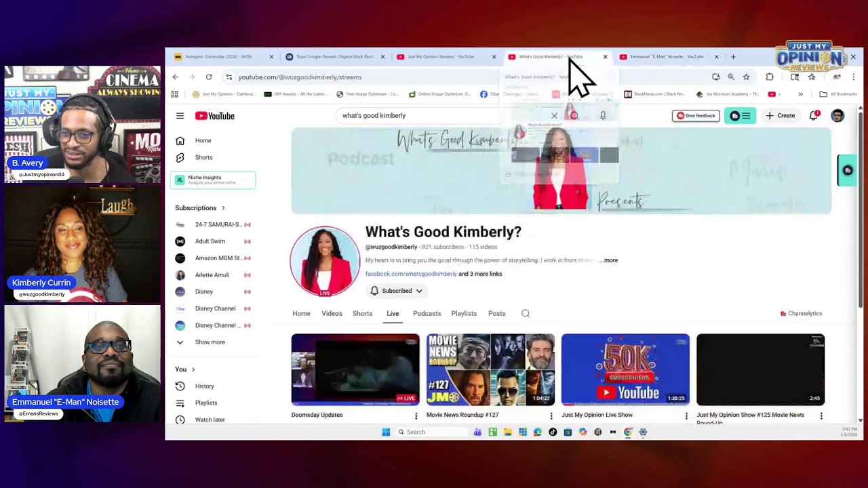The width and height of the screenshot is (868, 488).
Task: Open the teal extension list button beside Create
Action: tap(740, 116)
